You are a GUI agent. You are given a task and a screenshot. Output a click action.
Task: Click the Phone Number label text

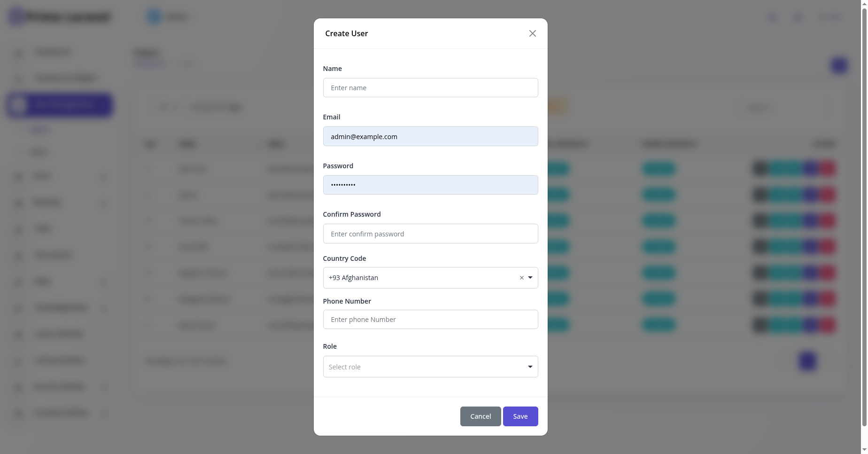(347, 301)
